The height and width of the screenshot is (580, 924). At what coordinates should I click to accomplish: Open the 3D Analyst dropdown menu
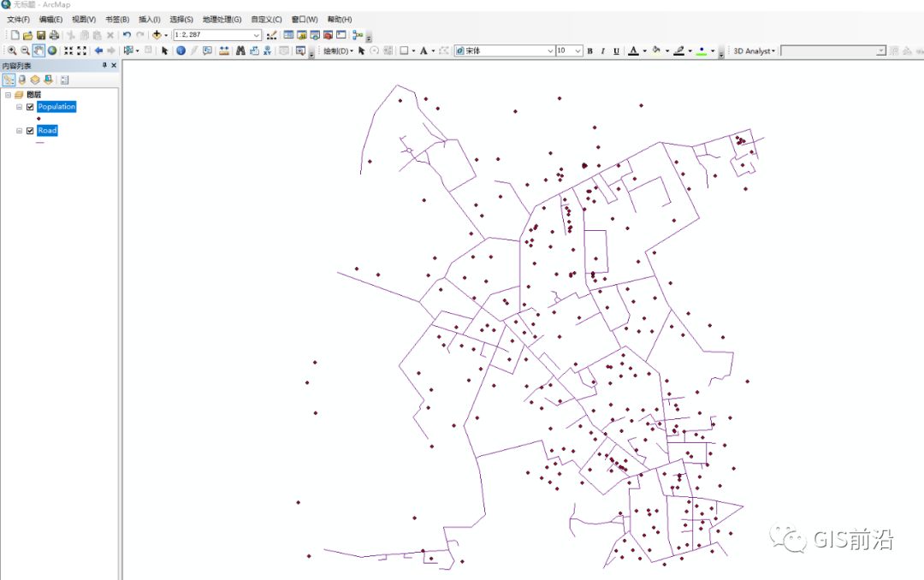click(755, 50)
